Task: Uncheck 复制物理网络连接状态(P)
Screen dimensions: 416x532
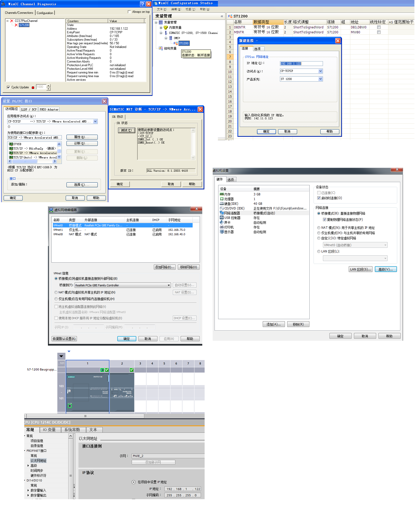Action: pyautogui.click(x=325, y=220)
